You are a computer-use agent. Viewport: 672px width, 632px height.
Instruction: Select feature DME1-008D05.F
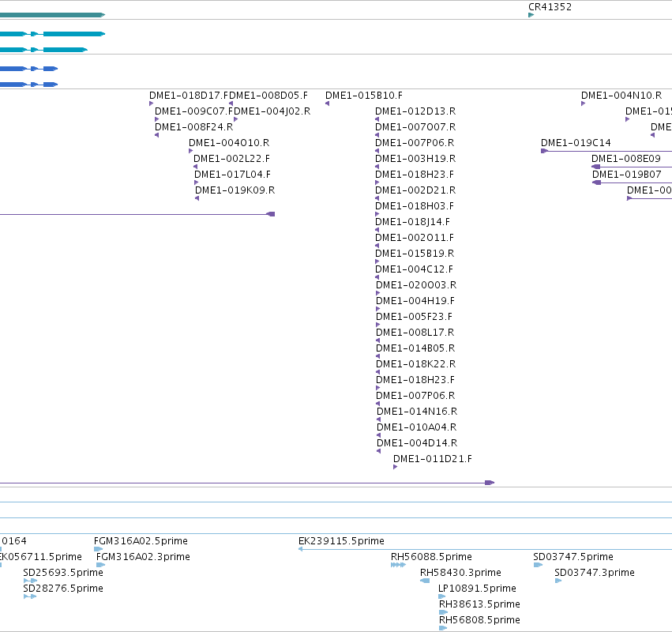268,95
